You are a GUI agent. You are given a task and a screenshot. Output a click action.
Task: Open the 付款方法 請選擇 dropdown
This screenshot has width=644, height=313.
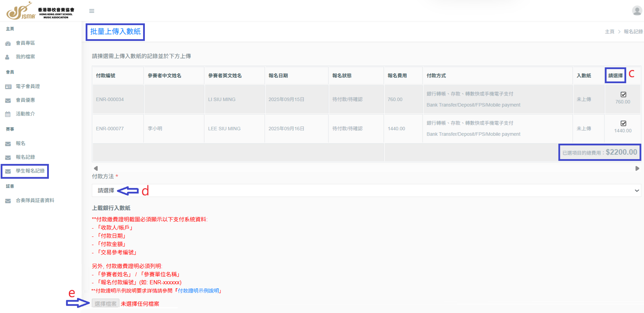tap(366, 191)
